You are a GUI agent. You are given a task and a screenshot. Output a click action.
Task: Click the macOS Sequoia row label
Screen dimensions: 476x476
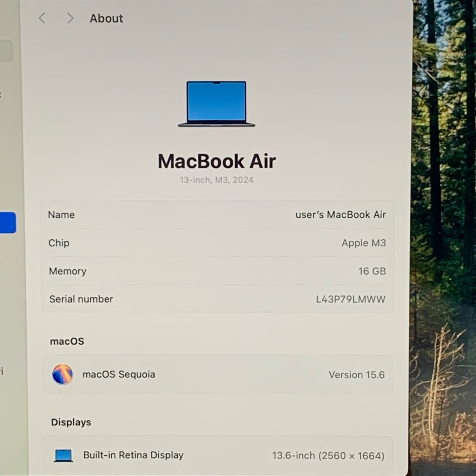point(119,374)
